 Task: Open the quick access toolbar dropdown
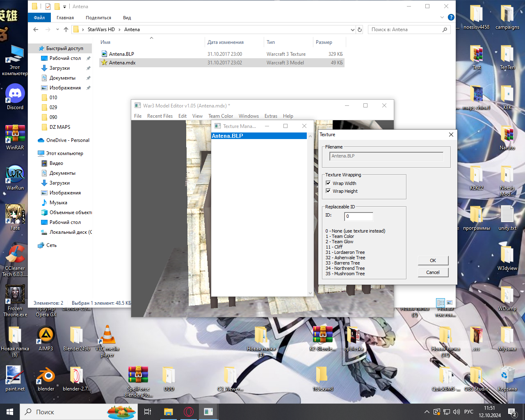coord(64,7)
